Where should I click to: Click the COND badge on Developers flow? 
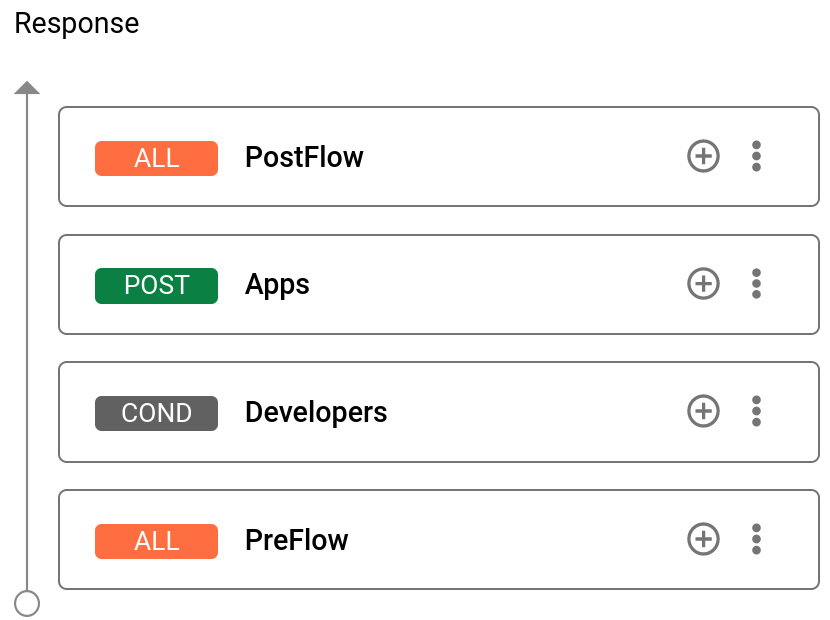156,413
